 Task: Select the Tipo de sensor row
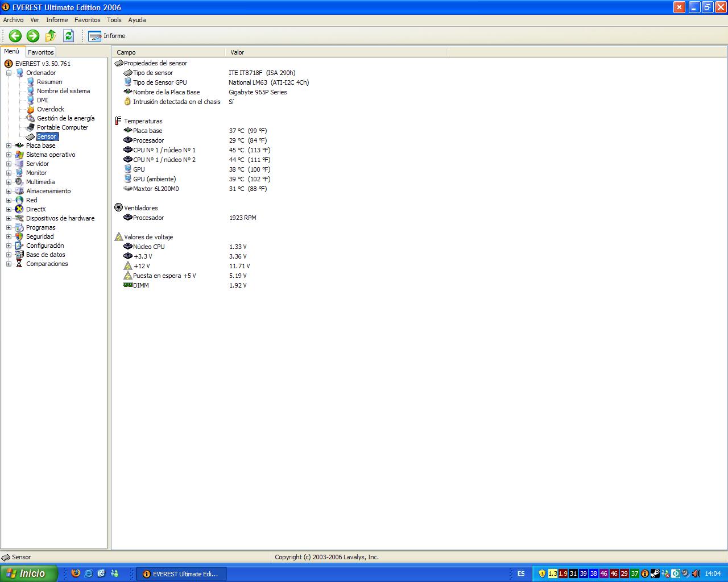coord(209,73)
